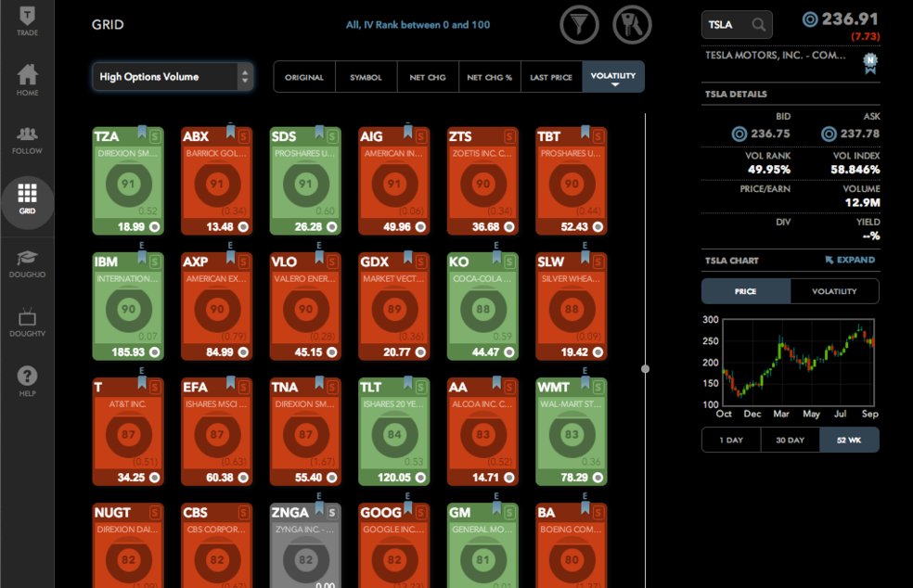Click the circle icon beside 18.99 on TZA
913x588 pixels.
click(x=155, y=227)
